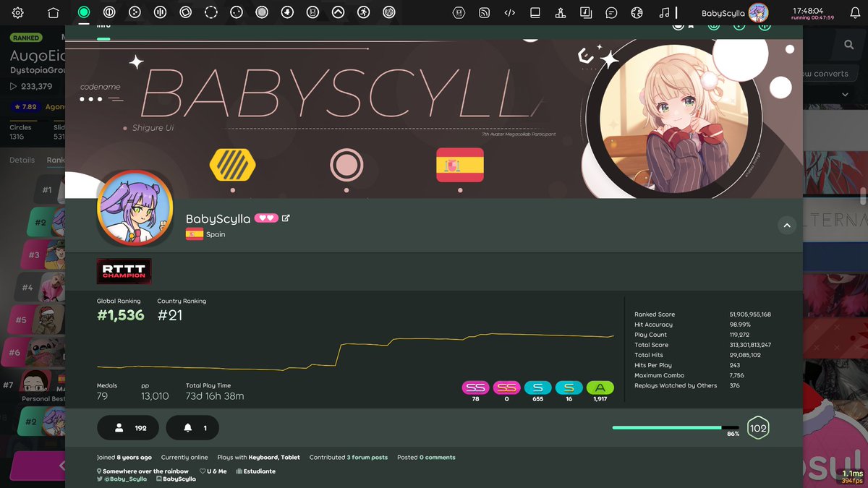Click the search icon in song select
The height and width of the screenshot is (488, 868).
[848, 45]
